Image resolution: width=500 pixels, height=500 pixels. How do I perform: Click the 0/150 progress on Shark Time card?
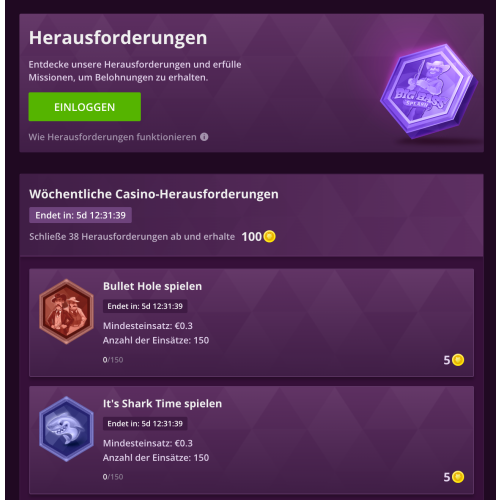pos(113,477)
